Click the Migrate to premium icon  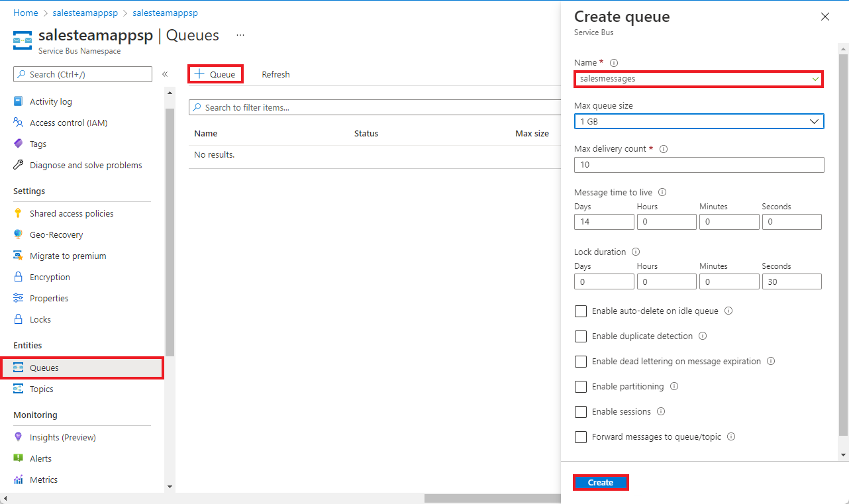click(19, 256)
